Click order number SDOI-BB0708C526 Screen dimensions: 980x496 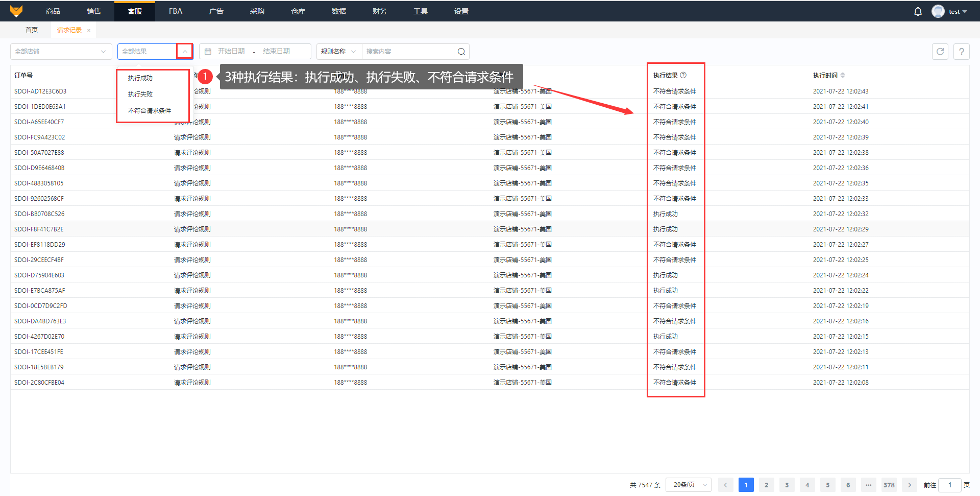pyautogui.click(x=39, y=214)
